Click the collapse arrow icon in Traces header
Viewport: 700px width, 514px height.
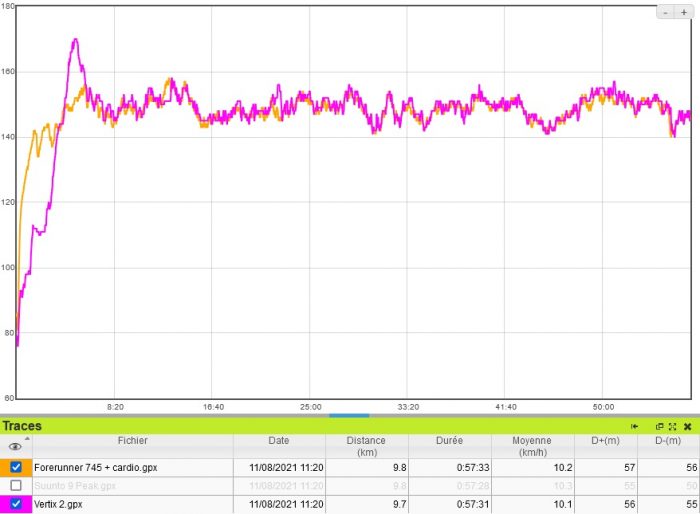click(x=634, y=426)
